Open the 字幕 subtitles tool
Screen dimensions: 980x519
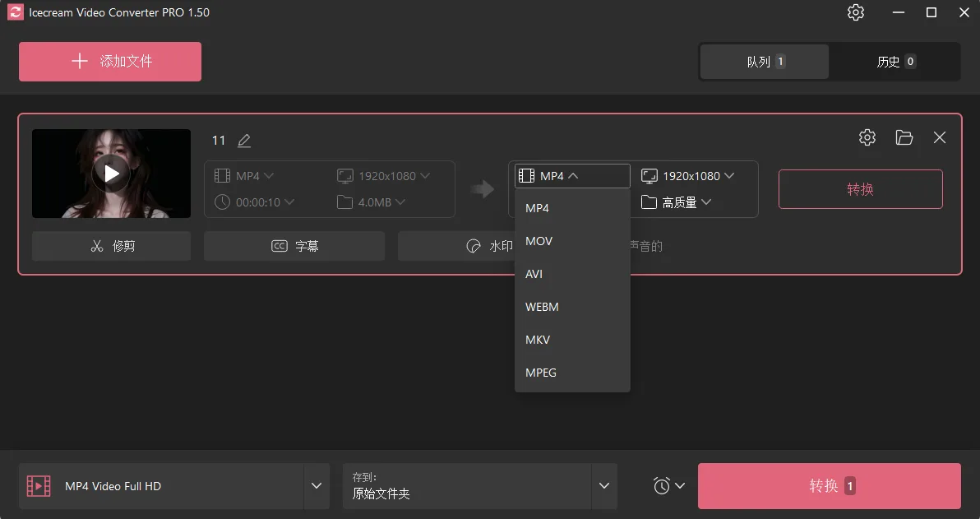point(294,246)
